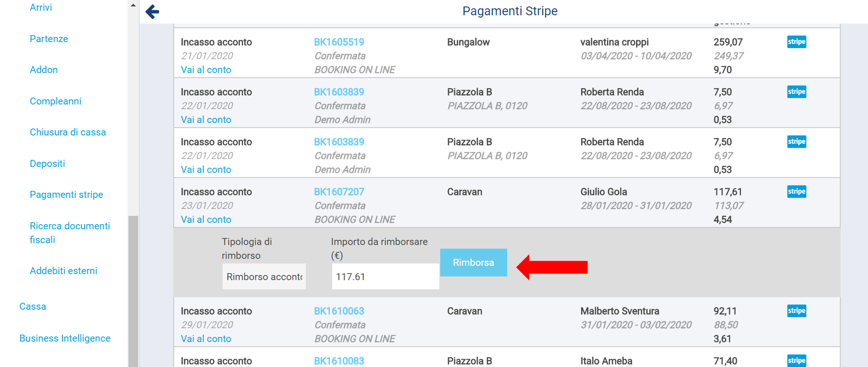Click Stripe icon for Giulio Gola row

[796, 192]
